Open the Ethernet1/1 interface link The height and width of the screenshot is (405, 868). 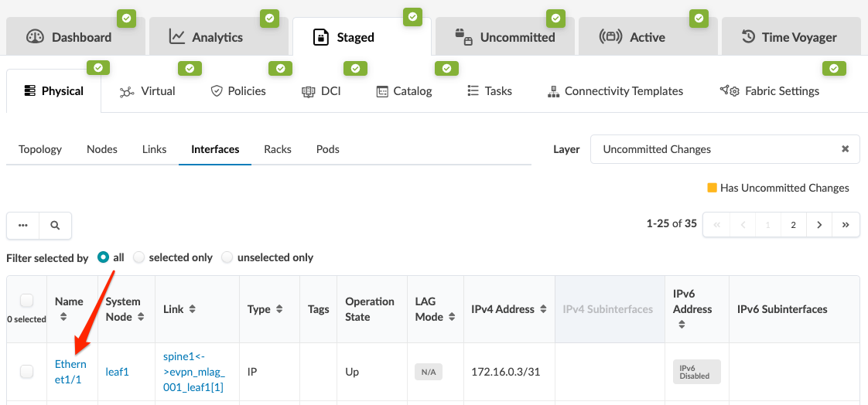pyautogui.click(x=70, y=372)
